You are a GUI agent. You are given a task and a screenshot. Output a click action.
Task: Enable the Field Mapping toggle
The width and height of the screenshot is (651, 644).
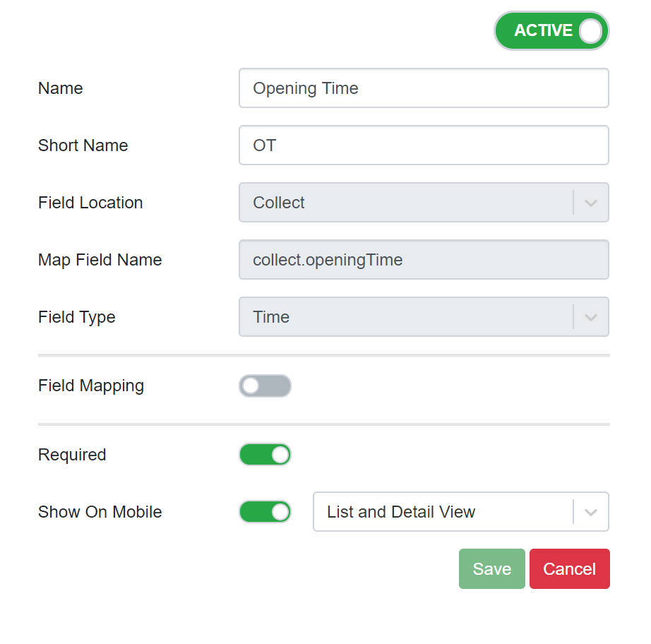(x=265, y=386)
